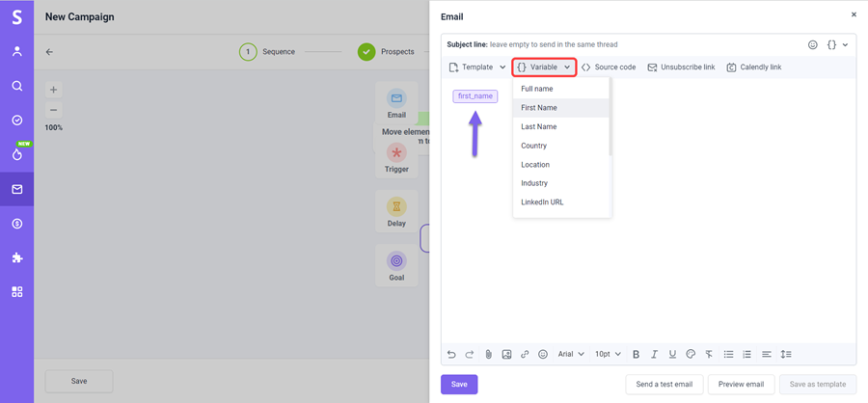Image resolution: width=868 pixels, height=403 pixels.
Task: Click Send a test email
Action: (x=664, y=384)
